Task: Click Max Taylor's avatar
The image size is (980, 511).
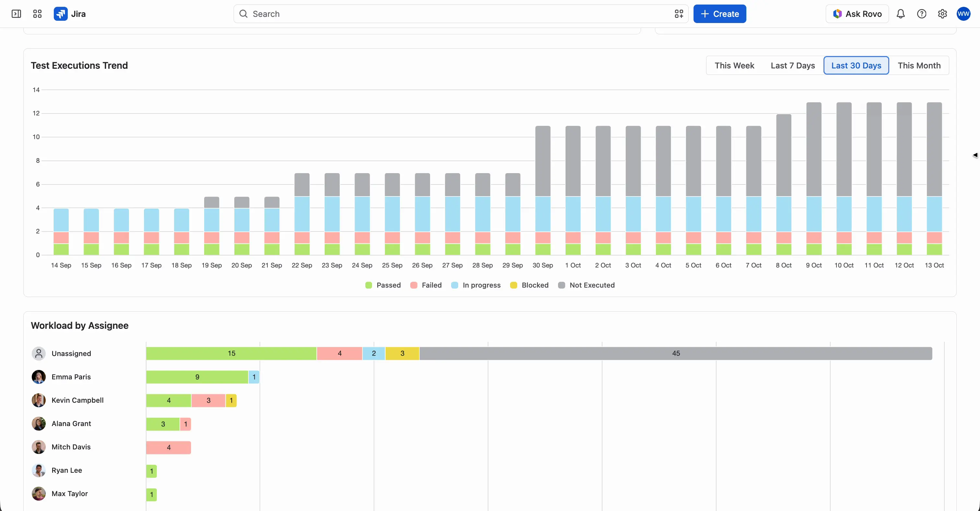Action: pyautogui.click(x=39, y=494)
